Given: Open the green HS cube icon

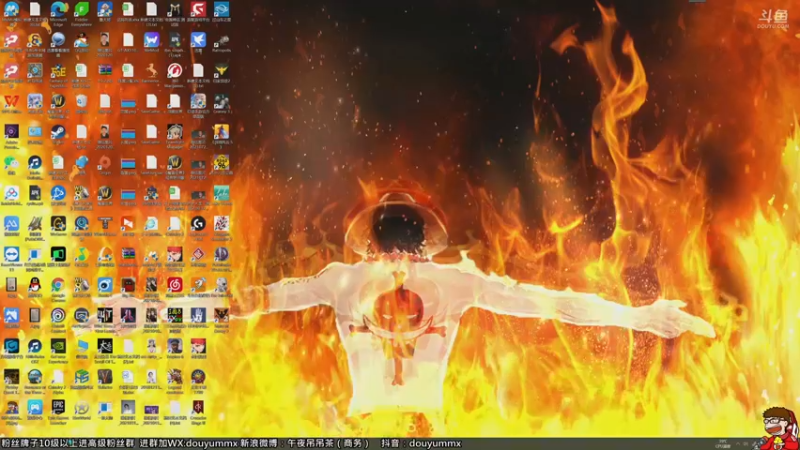Looking at the screenshot, I should [x=82, y=377].
